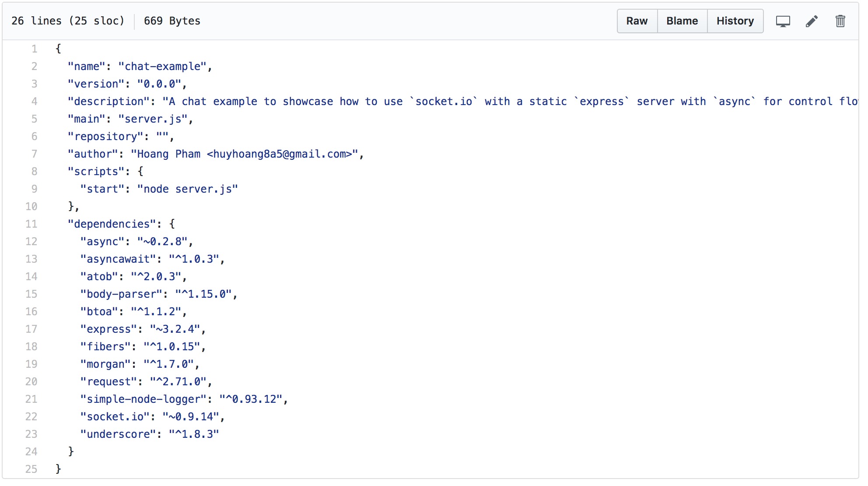
Task: Select line number 21
Action: 31,399
